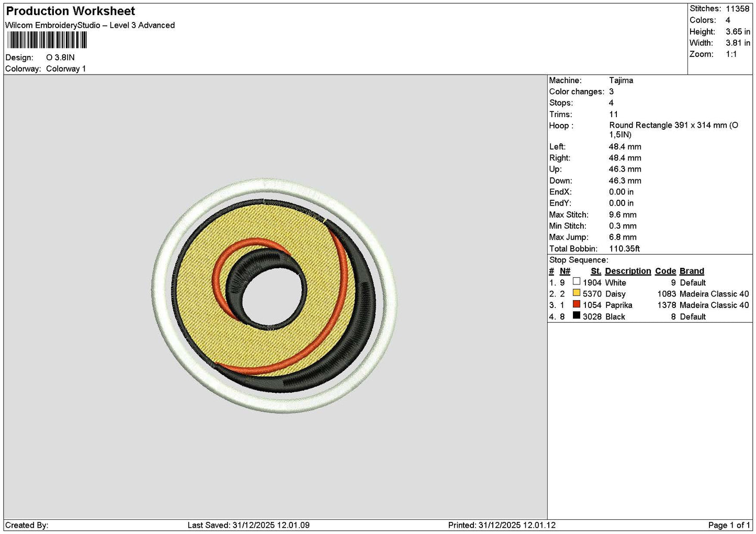Click the 'Page 1 of 1' footer text
The height and width of the screenshot is (534, 756).
click(x=729, y=526)
